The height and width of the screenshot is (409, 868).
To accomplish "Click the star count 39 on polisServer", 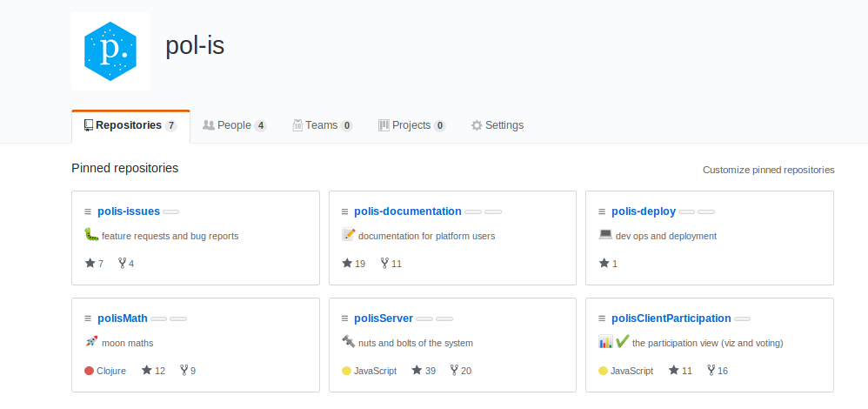I will (x=431, y=371).
